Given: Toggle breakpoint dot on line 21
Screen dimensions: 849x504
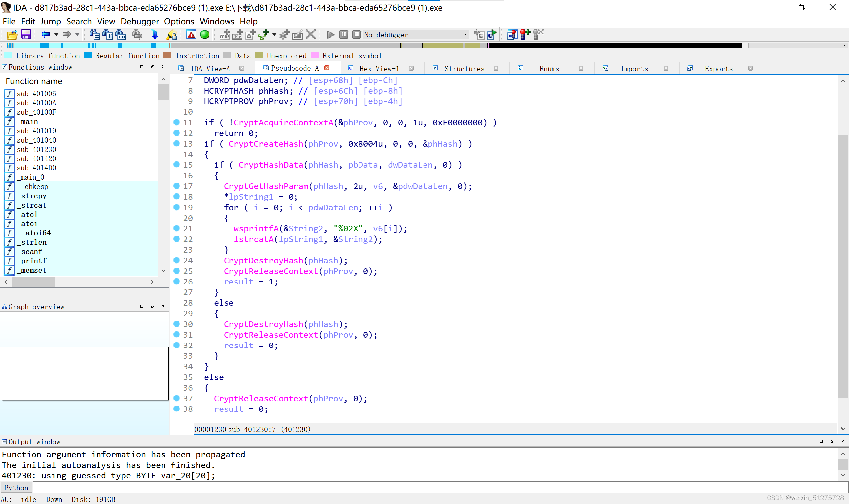Looking at the screenshot, I should (176, 228).
